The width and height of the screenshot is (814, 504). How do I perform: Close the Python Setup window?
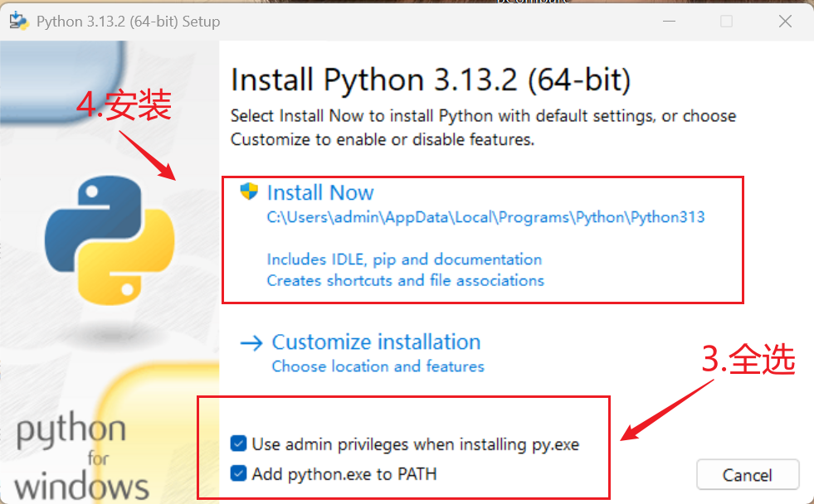[785, 22]
